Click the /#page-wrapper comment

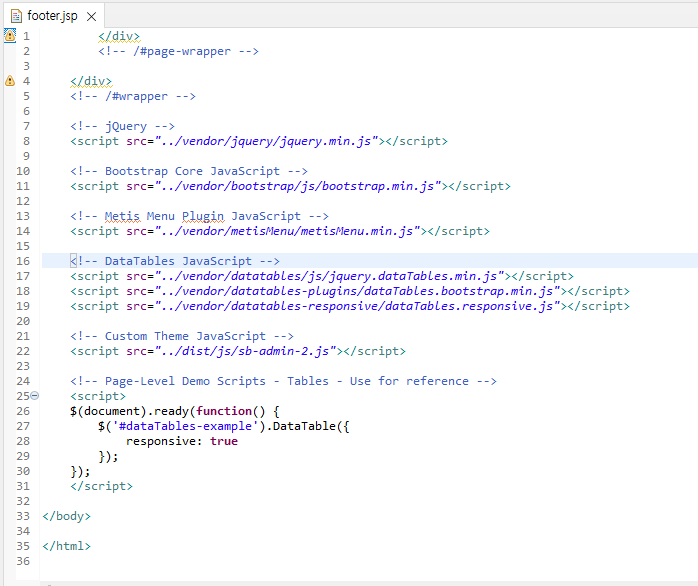(x=178, y=51)
